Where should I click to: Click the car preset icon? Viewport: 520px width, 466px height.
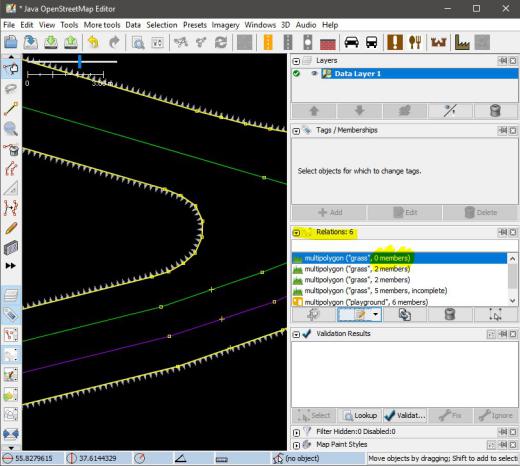tap(351, 42)
